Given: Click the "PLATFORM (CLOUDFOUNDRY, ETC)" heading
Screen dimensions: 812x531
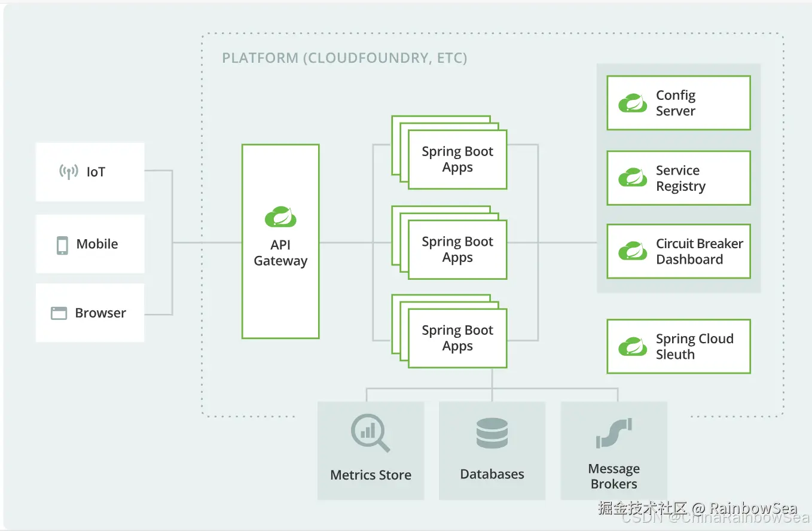Looking at the screenshot, I should pyautogui.click(x=344, y=58).
